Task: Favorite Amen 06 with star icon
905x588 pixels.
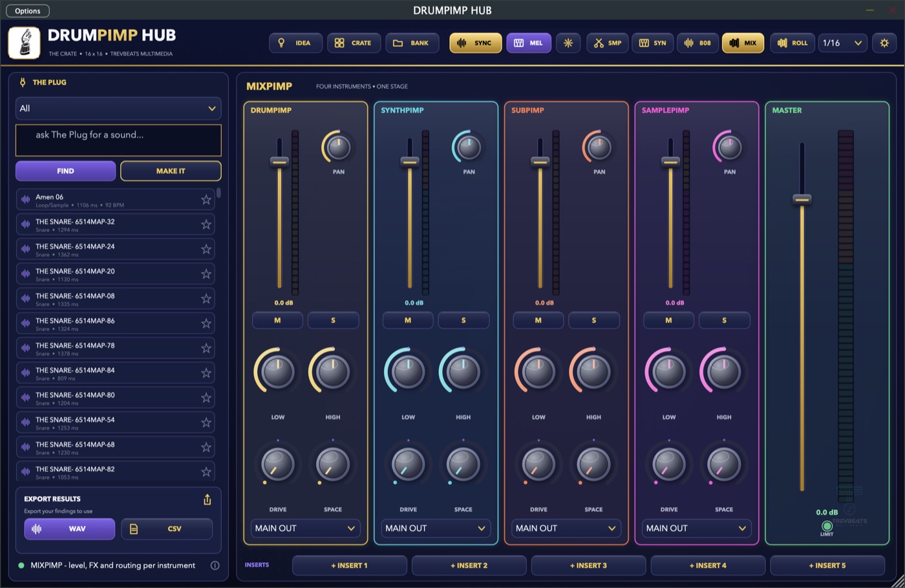Action: (206, 200)
